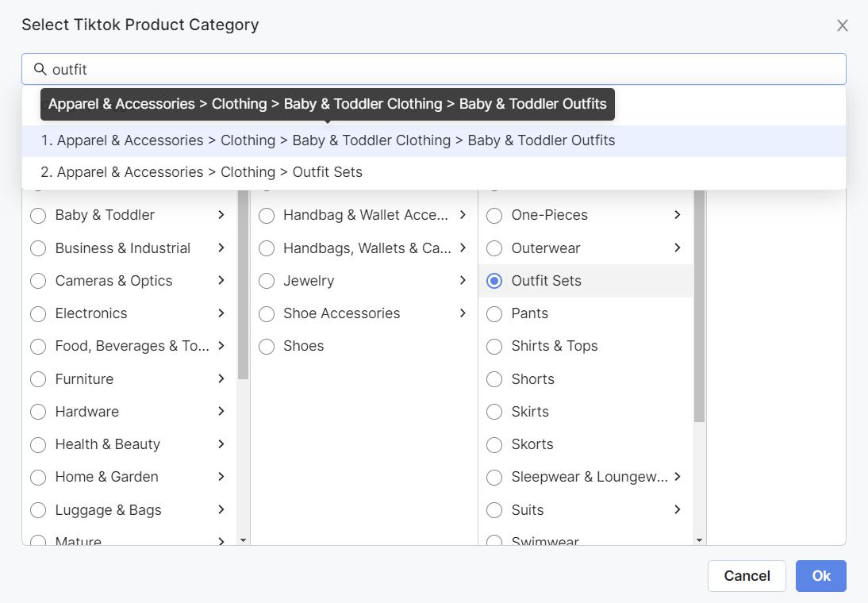Viewport: 868px width, 603px height.
Task: Expand the Hardware category chevron
Action: point(221,411)
